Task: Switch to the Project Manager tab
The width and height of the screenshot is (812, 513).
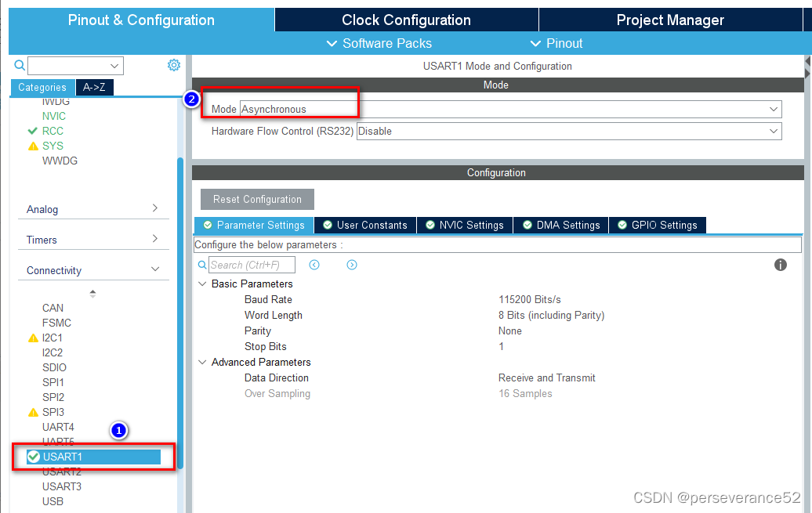Action: click(x=670, y=20)
